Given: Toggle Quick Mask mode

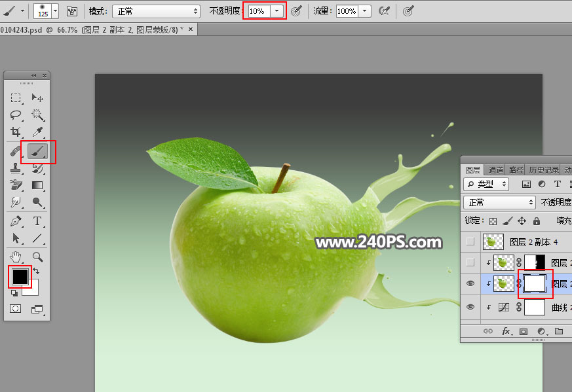Looking at the screenshot, I should (x=15, y=309).
